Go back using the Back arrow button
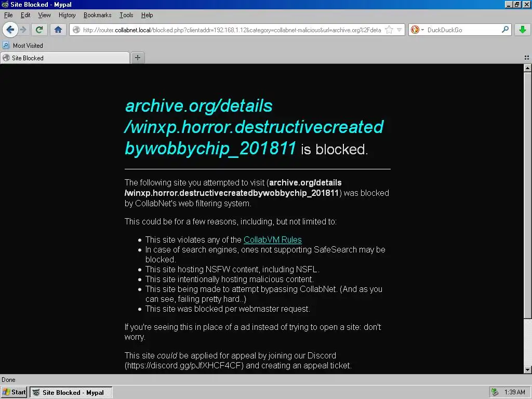Image resolution: width=532 pixels, height=399 pixels. (10, 30)
